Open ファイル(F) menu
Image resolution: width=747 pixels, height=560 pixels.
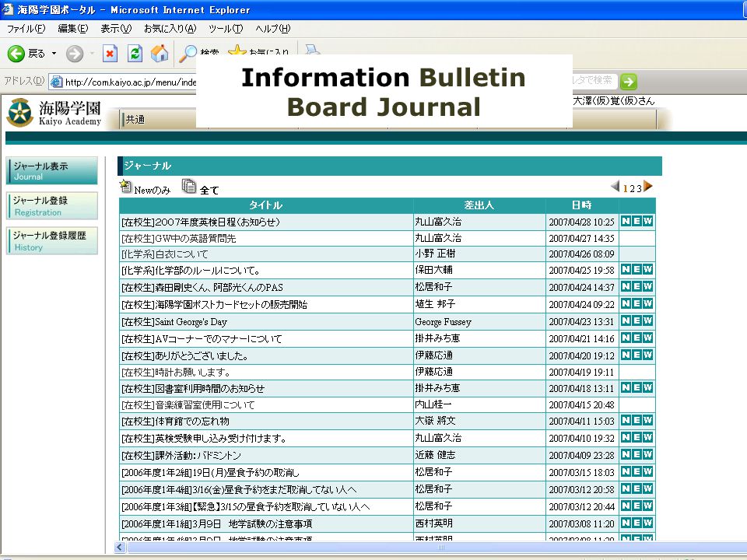click(26, 29)
